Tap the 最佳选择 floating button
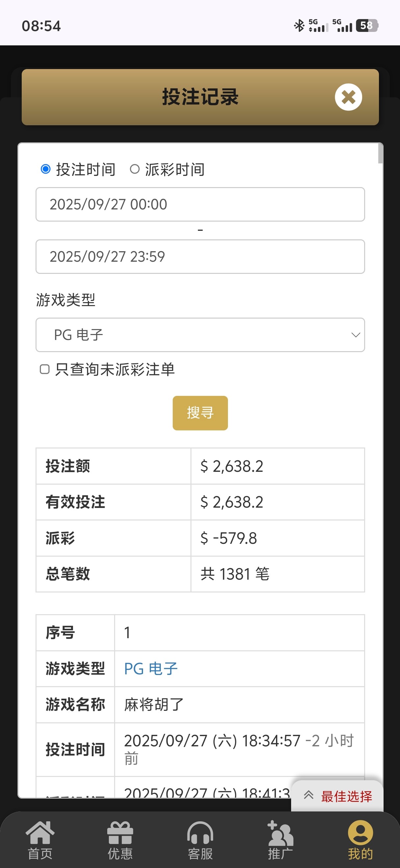 click(x=346, y=796)
